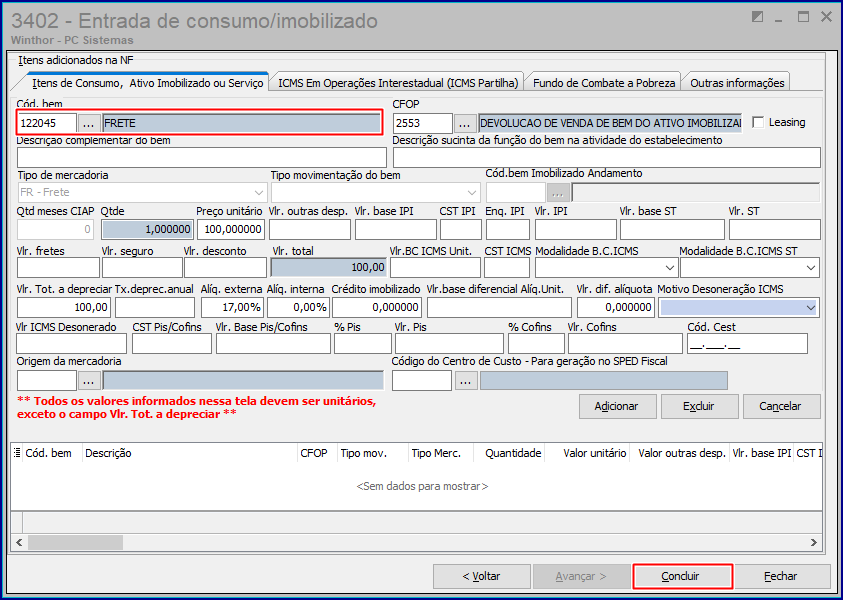Click the Valor unitário column header
Screen dimensions: 843x600
587,453
